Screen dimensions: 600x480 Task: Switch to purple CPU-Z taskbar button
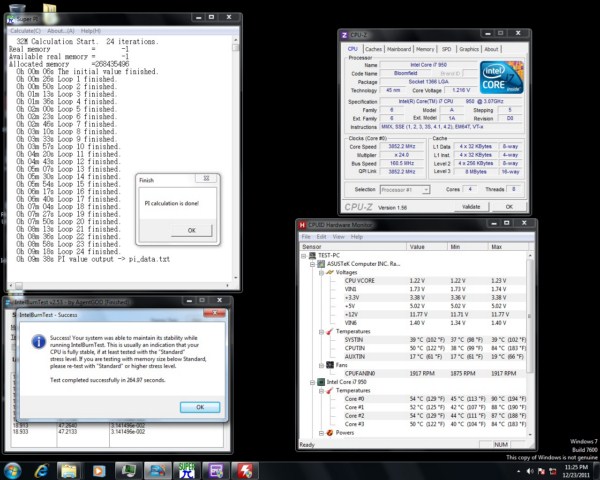[x=215, y=471]
